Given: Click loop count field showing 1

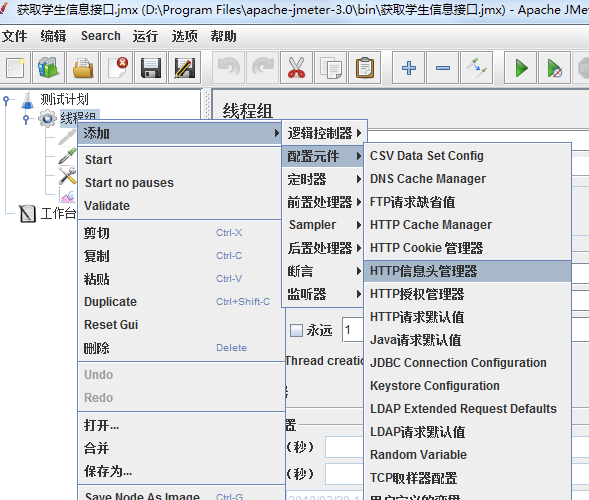Looking at the screenshot, I should 353,330.
